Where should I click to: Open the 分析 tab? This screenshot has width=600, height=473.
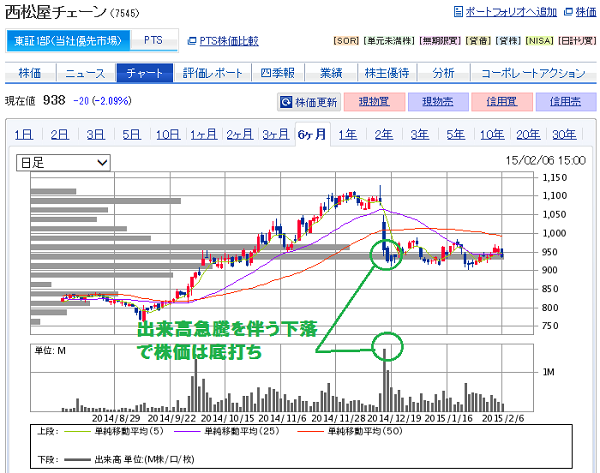443,73
